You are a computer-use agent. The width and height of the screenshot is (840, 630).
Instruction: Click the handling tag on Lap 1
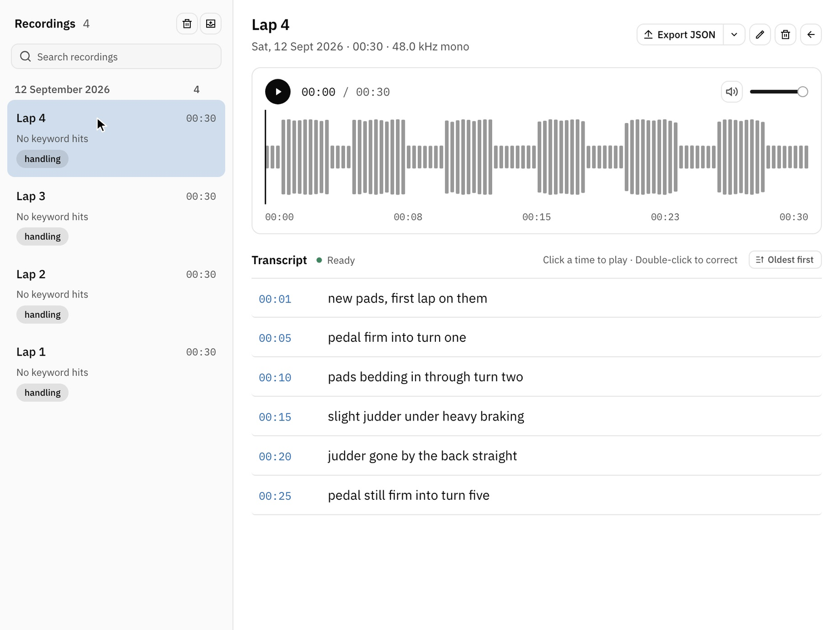(43, 393)
